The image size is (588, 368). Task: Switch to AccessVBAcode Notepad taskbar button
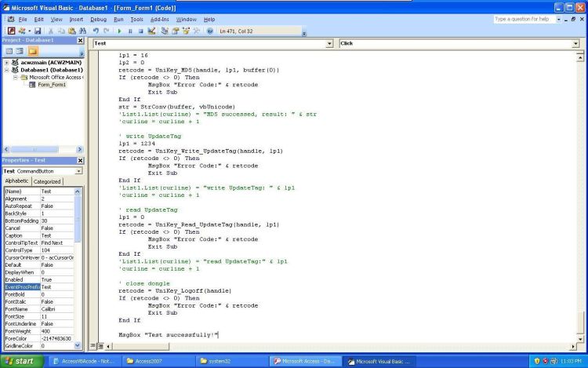(x=85, y=361)
